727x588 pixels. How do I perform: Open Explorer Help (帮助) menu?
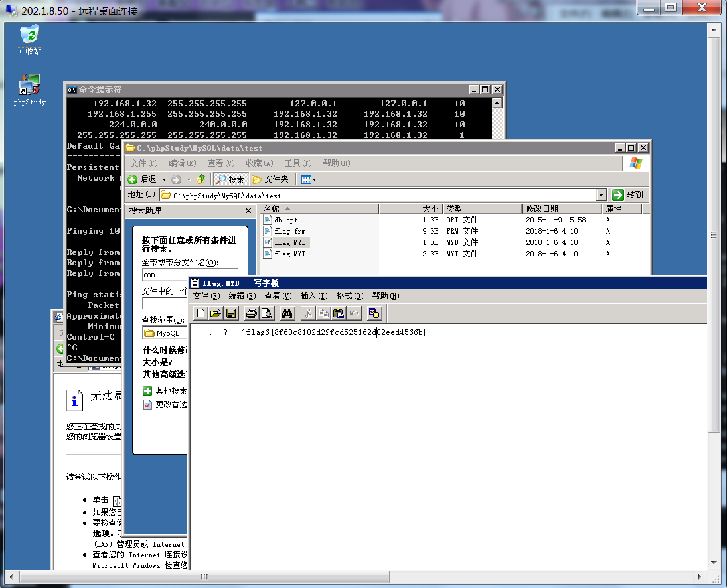pyautogui.click(x=336, y=163)
